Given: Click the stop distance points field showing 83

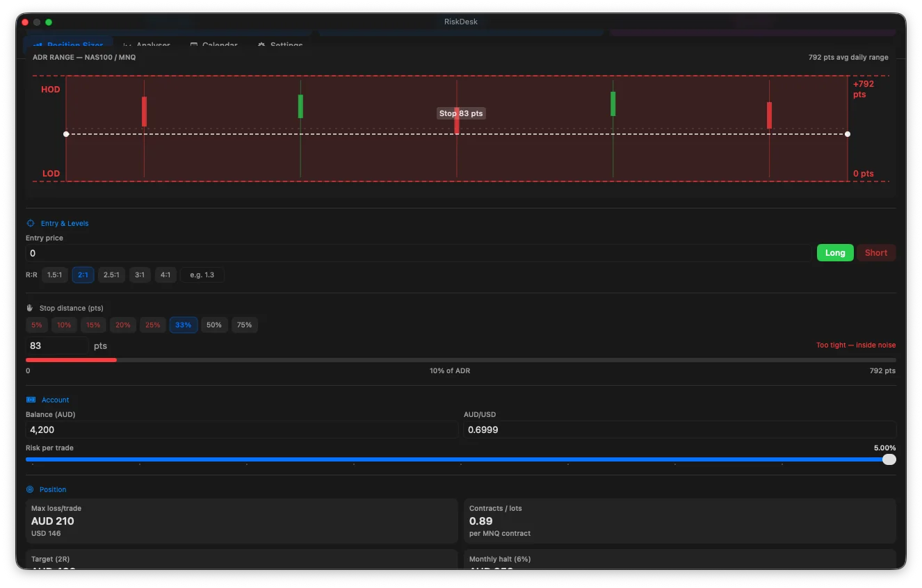Looking at the screenshot, I should [57, 345].
